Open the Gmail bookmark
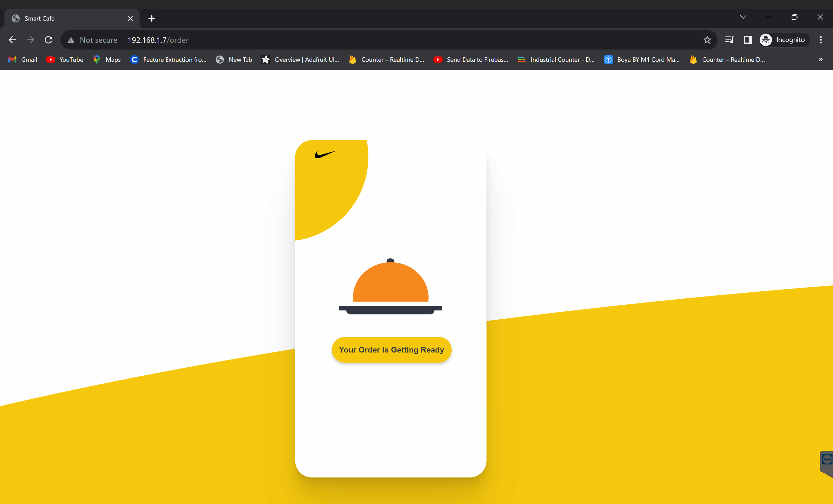The image size is (833, 504). (x=23, y=60)
